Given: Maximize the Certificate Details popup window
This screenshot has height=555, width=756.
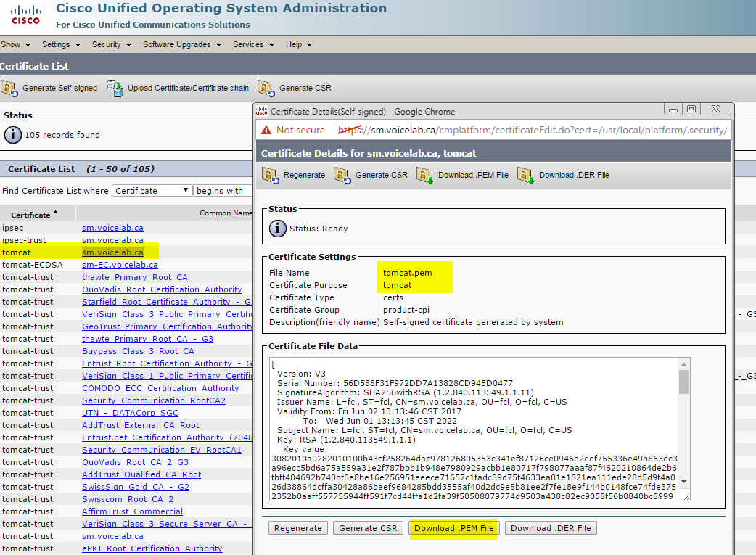Looking at the screenshot, I should click(x=691, y=110).
